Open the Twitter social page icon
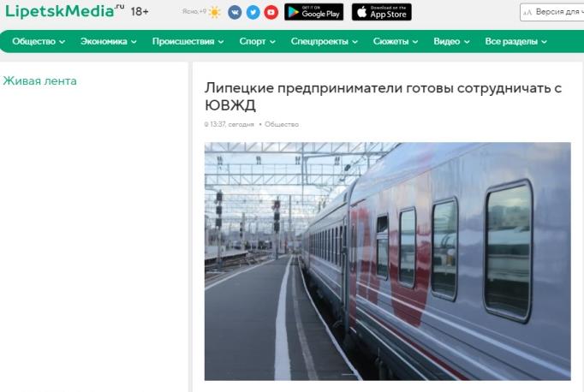 click(x=253, y=13)
